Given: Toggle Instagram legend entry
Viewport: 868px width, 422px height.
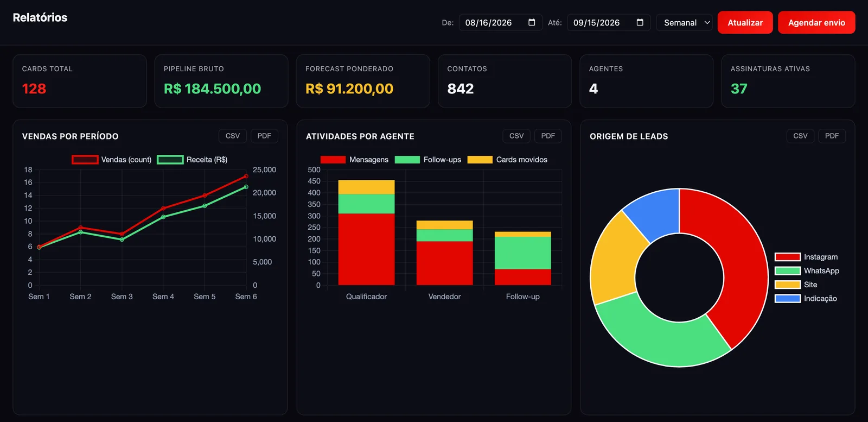Looking at the screenshot, I should point(806,257).
